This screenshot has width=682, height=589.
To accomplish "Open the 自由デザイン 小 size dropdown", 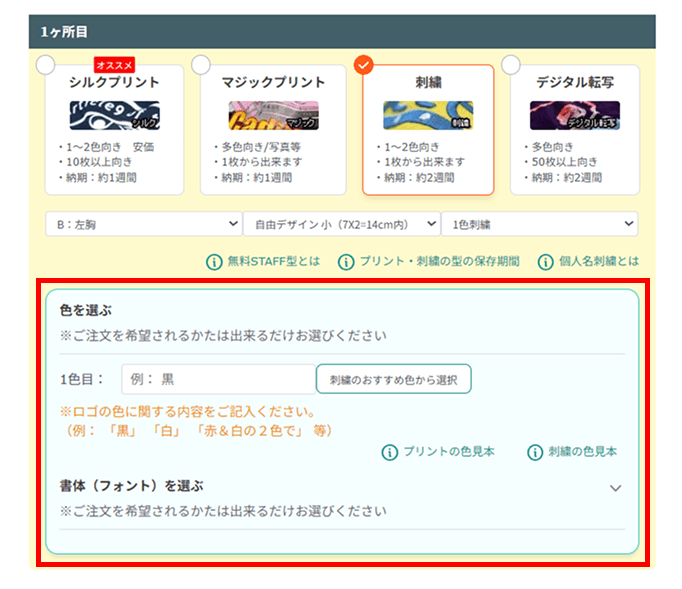I will tap(341, 224).
